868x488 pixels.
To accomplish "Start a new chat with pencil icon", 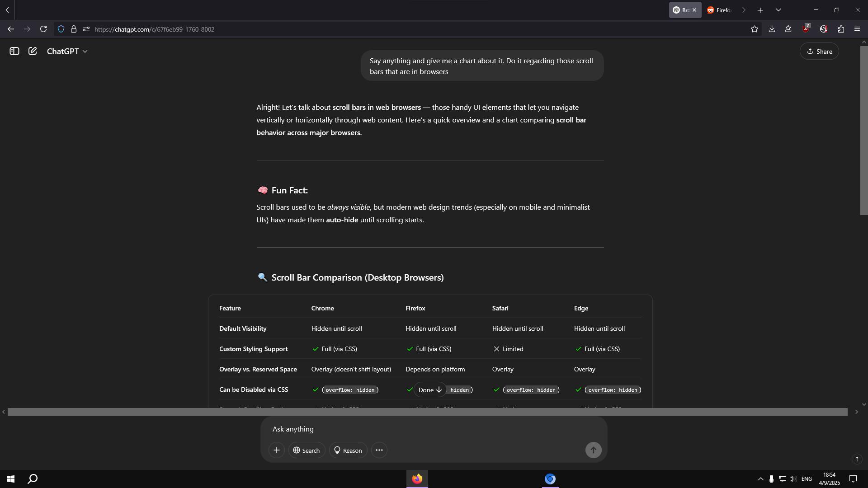I will pos(33,52).
